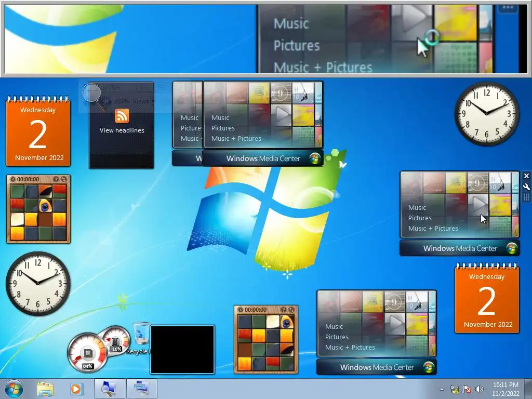Screen dimensions: 532x399
Task: Click play thumbnail in gadget above Windows logo
Action: pos(281,115)
